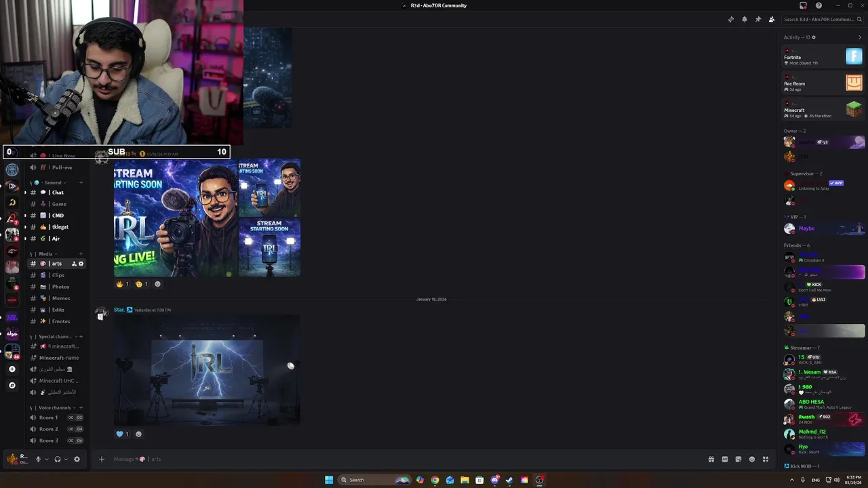Collapse the Media category

(x=43, y=253)
